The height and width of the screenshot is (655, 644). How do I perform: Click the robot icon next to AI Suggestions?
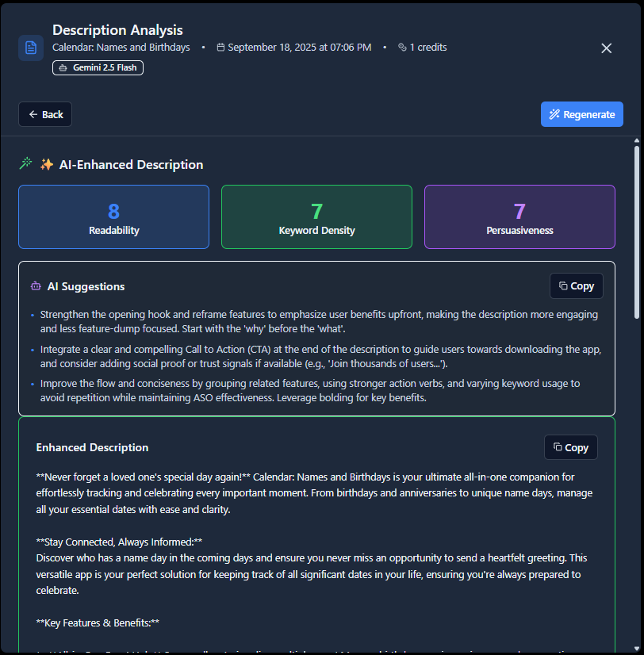[x=36, y=286]
